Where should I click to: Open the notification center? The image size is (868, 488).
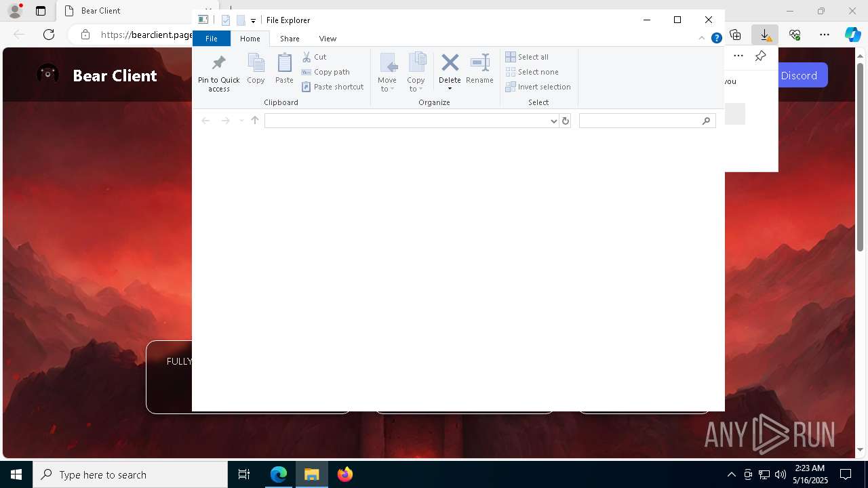tap(846, 474)
